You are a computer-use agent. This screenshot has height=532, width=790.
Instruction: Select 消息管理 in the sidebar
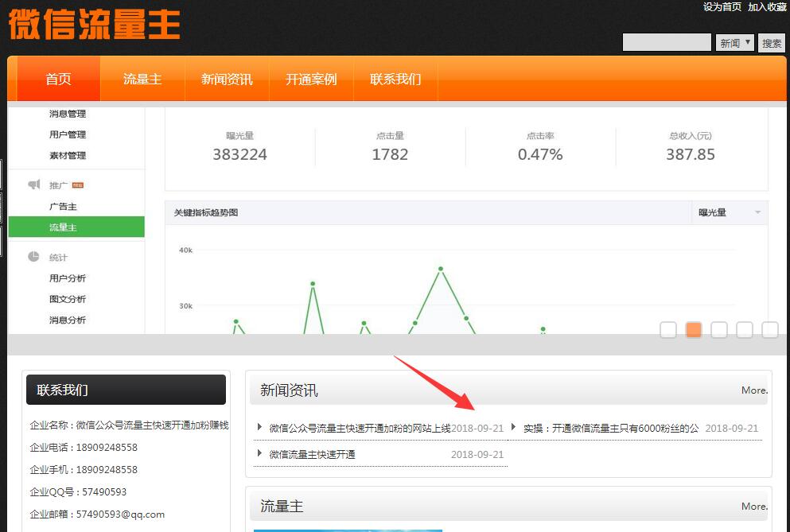(x=68, y=114)
